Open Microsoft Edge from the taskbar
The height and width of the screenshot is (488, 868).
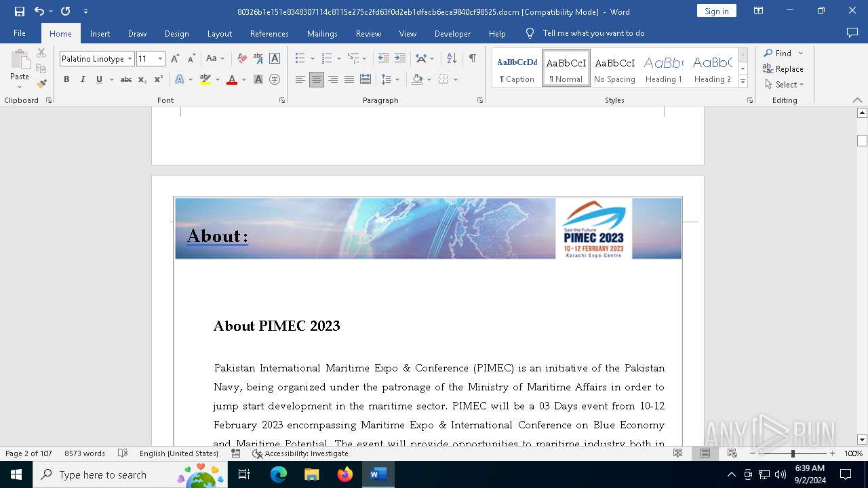[279, 474]
